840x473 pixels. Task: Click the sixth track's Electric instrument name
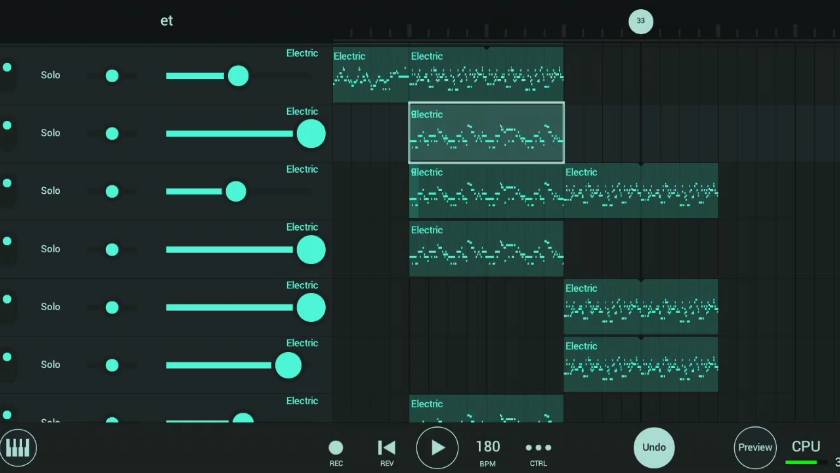pyautogui.click(x=302, y=343)
